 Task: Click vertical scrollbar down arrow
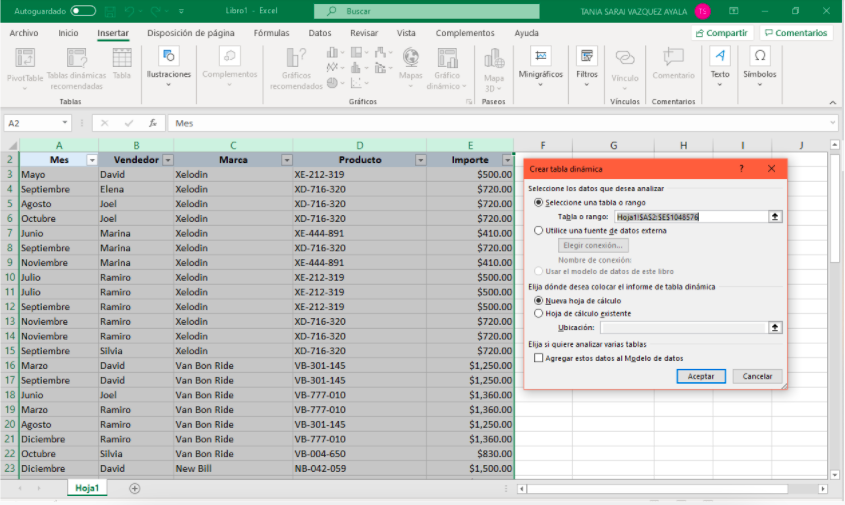(x=835, y=475)
